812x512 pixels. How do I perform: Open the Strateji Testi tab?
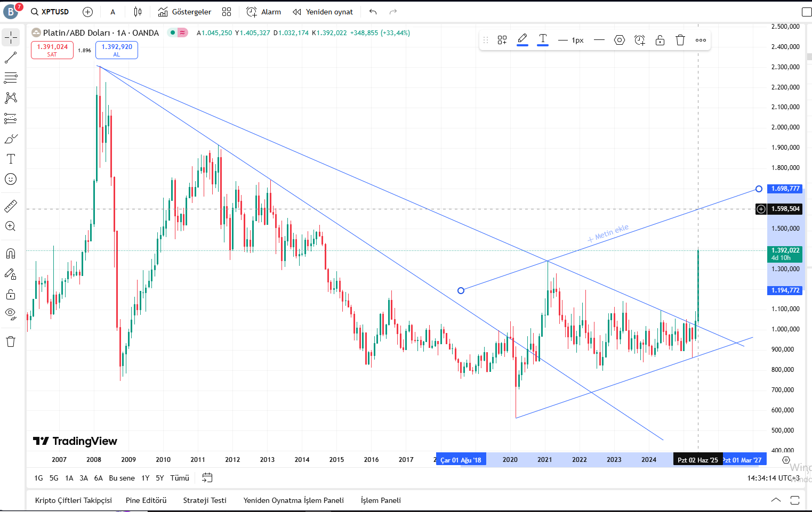205,500
